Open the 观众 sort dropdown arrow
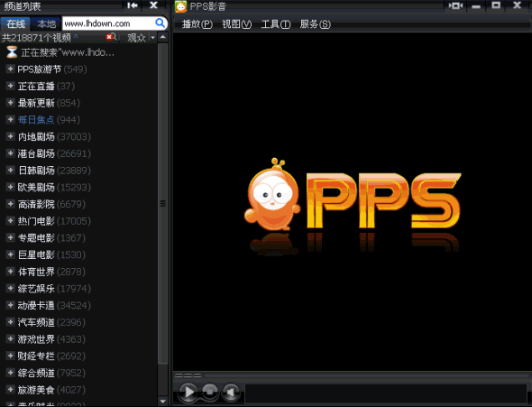532x407 pixels. 152,37
